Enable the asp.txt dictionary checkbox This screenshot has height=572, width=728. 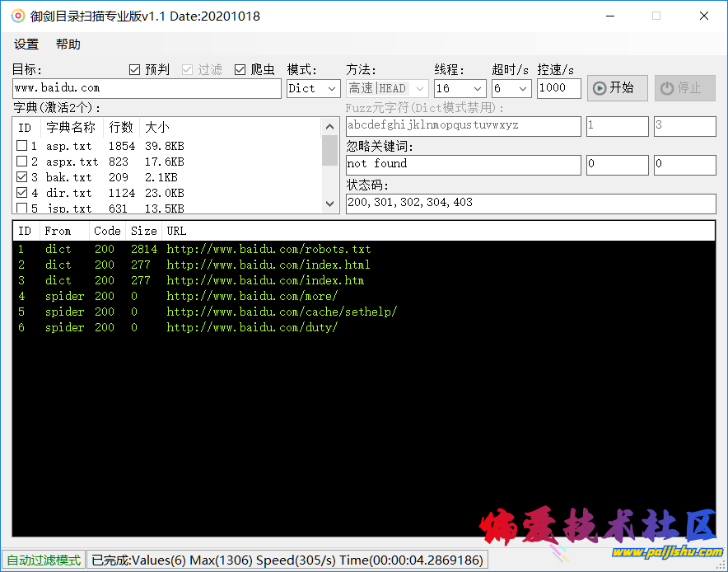tap(22, 146)
